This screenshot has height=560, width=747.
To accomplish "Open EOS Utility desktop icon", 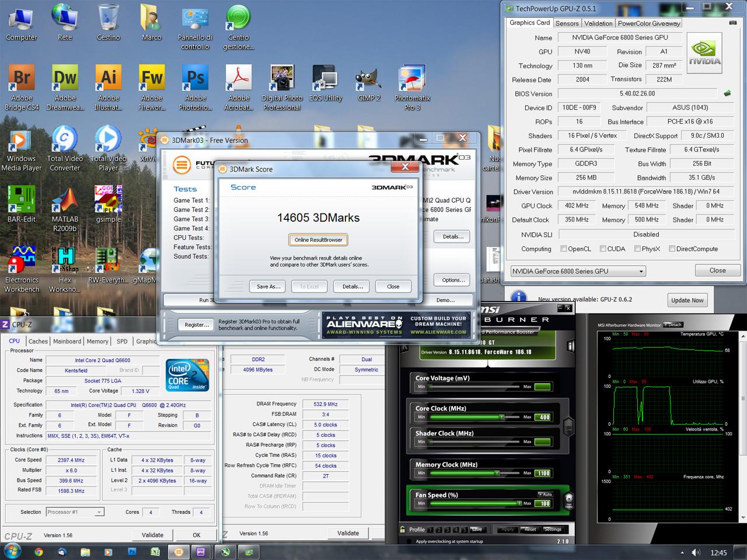I will click(326, 83).
